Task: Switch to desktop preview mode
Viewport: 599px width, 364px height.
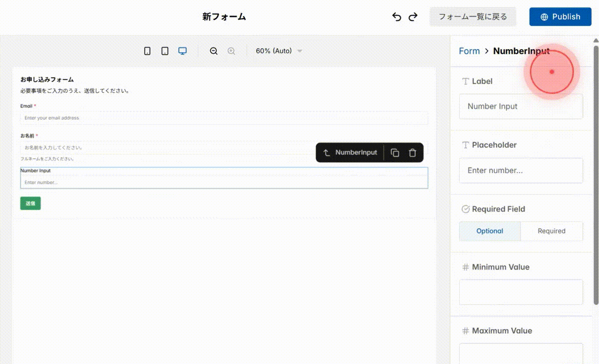Action: [182, 50]
